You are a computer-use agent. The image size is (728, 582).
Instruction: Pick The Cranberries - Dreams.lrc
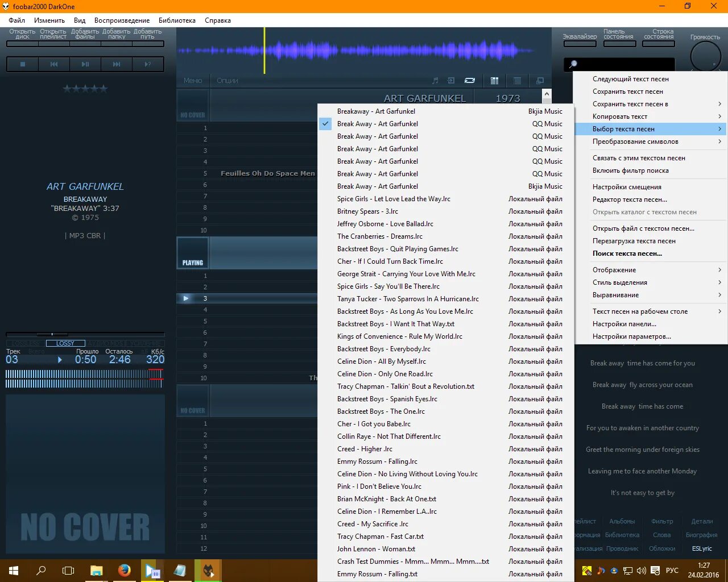[x=445, y=236]
